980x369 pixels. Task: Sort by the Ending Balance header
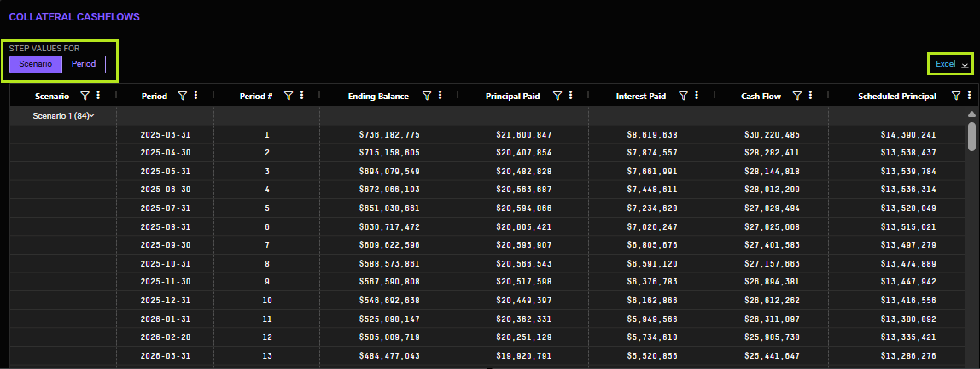pos(379,97)
